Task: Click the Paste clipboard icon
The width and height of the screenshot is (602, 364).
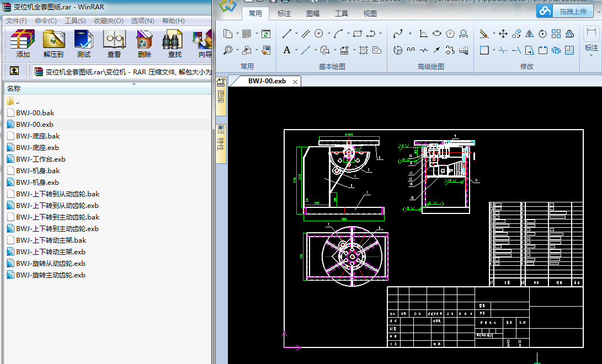Action: coord(247,34)
